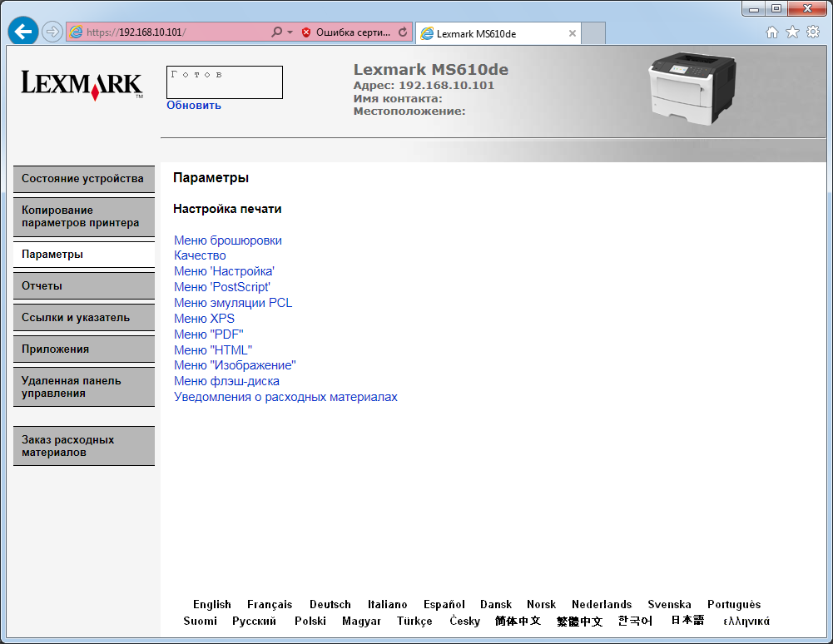Switch language to Русский
This screenshot has width=833, height=644.
coord(254,622)
